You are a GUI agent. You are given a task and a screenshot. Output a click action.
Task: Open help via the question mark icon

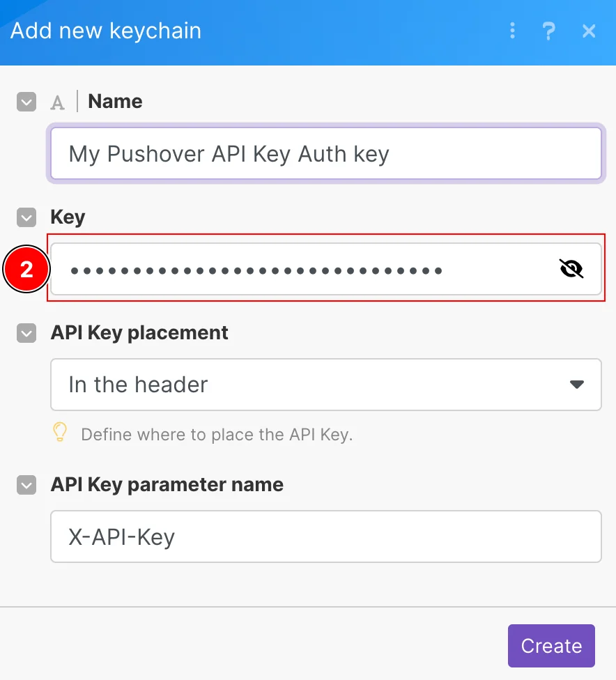coord(549,31)
